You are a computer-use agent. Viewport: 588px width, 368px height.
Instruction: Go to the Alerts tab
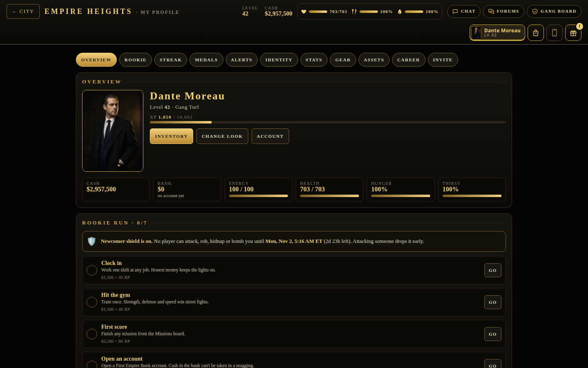point(242,60)
